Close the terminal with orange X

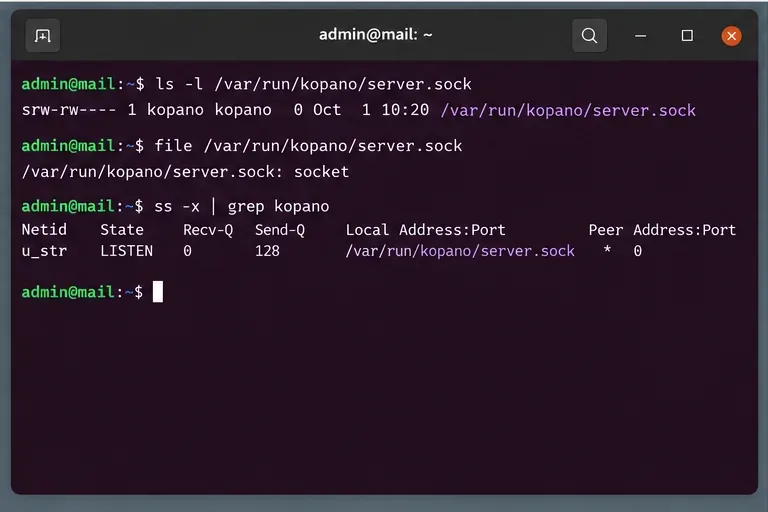pos(731,36)
